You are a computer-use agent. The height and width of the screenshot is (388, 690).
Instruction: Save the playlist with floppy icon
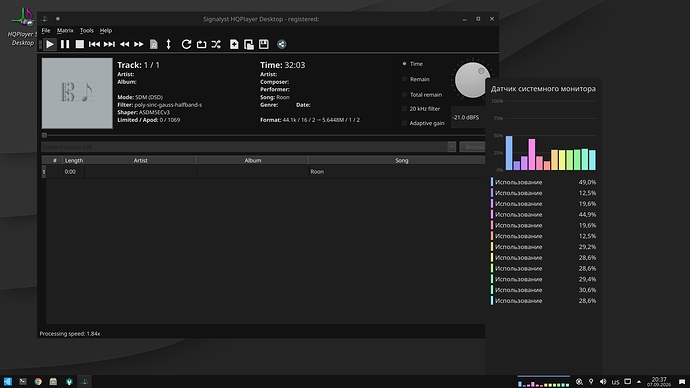(264, 44)
